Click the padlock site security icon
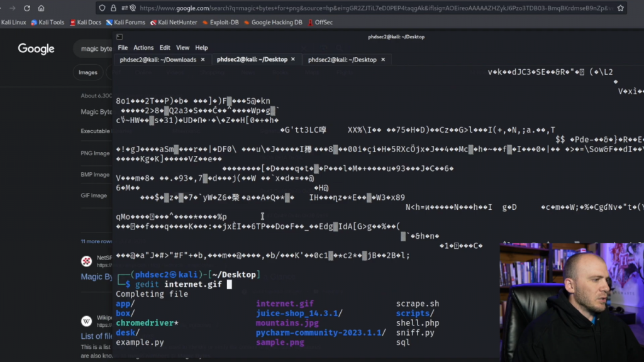The width and height of the screenshot is (644, 362). (113, 8)
